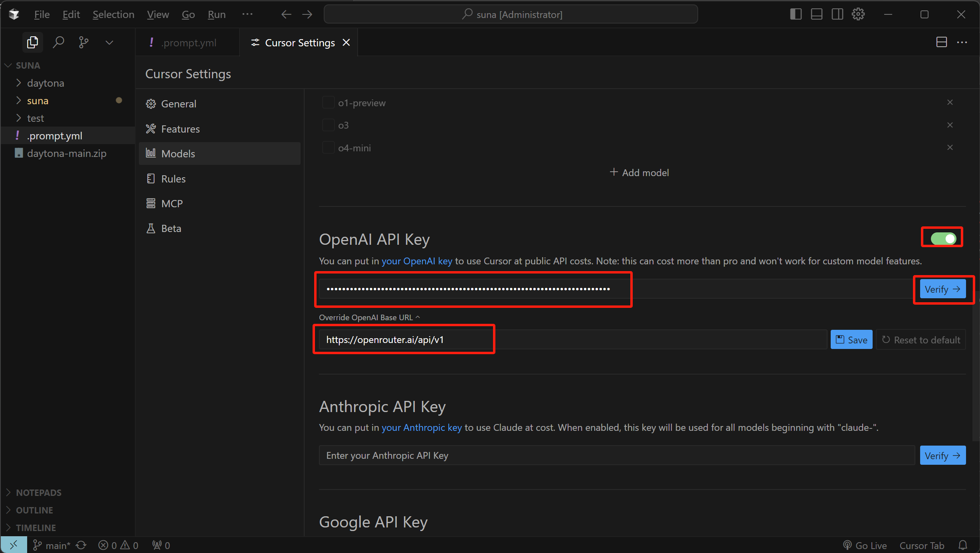980x553 pixels.
Task: Expand the suna folder
Action: [67, 101]
